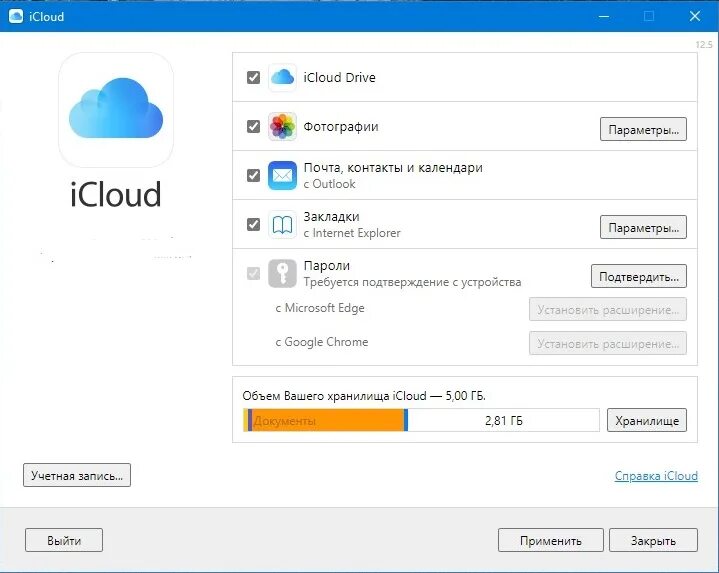Screen dimensions: 719x573
Task: Click the orange Документы storage bar segment
Action: [327, 420]
